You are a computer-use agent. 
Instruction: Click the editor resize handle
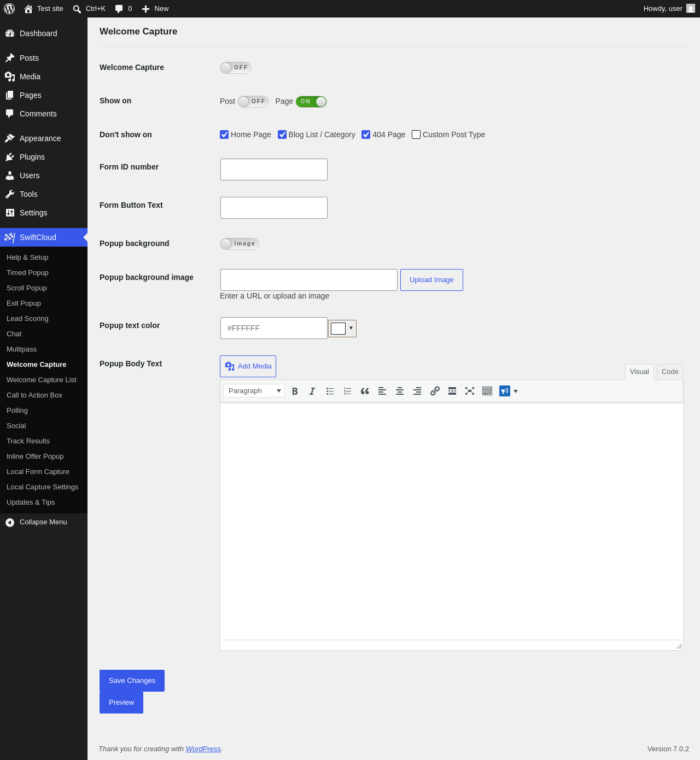pyautogui.click(x=679, y=646)
